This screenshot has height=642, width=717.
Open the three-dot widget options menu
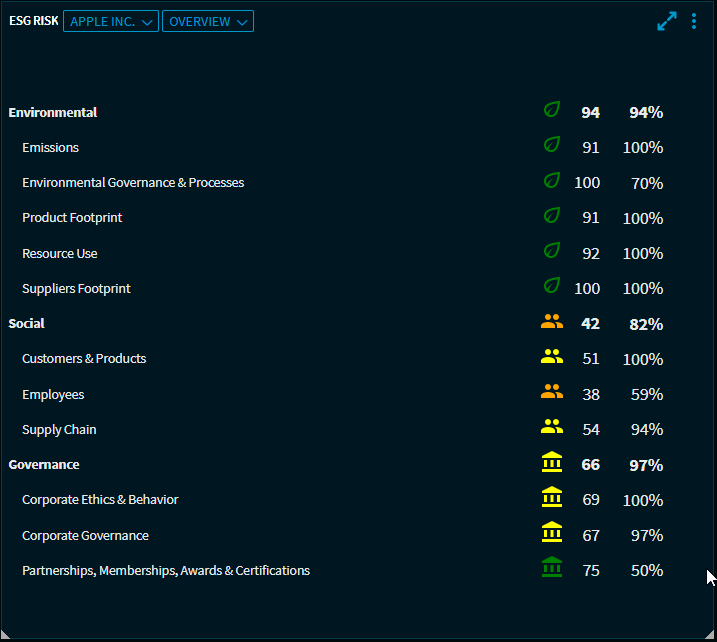[x=694, y=21]
